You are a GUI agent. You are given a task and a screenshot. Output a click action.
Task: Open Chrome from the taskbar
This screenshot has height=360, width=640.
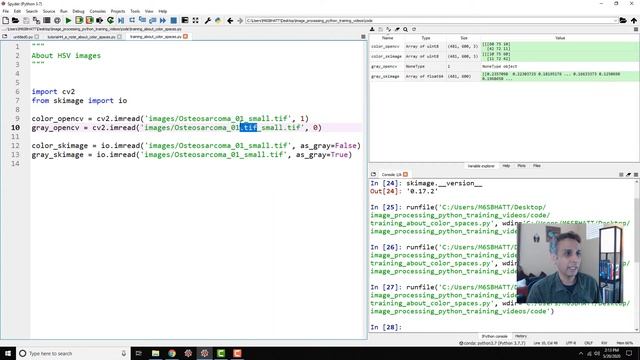pyautogui.click(x=172, y=353)
